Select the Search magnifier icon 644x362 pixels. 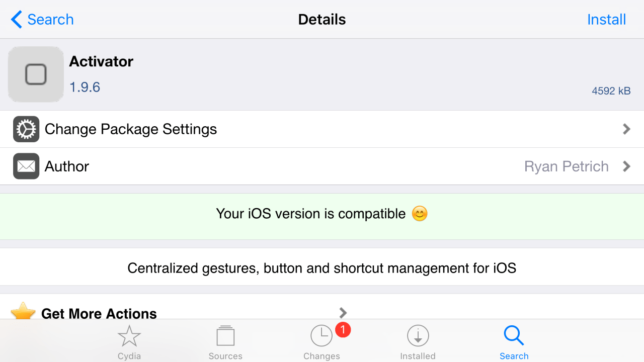(514, 335)
